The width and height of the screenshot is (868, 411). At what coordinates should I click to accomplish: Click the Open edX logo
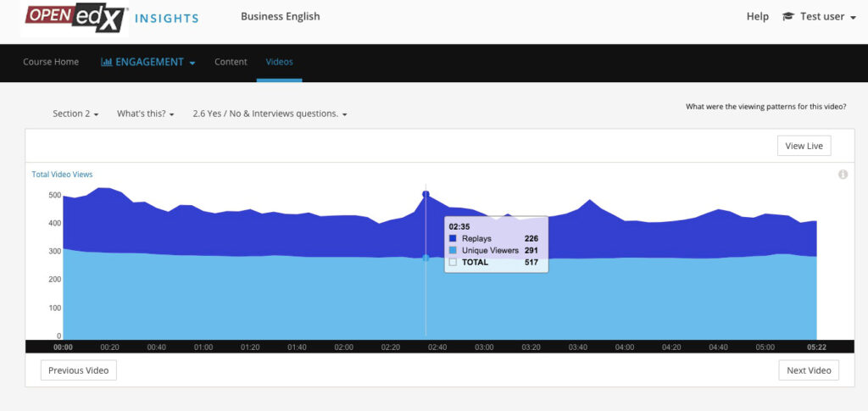(75, 19)
